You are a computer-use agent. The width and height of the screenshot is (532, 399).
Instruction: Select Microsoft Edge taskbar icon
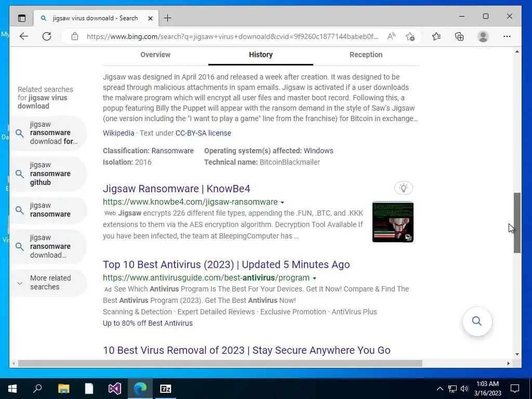coord(140,389)
